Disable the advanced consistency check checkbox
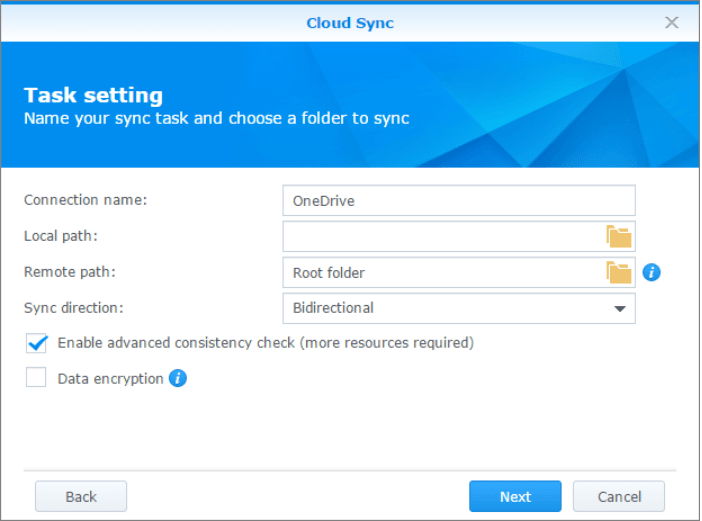The height and width of the screenshot is (521, 702). [x=37, y=343]
